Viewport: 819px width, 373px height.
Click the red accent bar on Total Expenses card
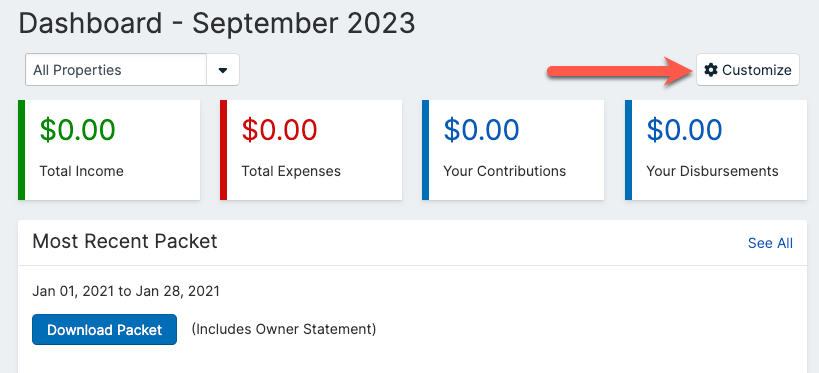coord(224,150)
